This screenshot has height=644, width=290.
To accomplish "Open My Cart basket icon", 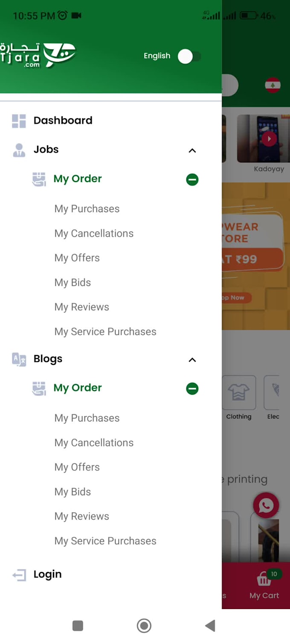I will click(264, 579).
